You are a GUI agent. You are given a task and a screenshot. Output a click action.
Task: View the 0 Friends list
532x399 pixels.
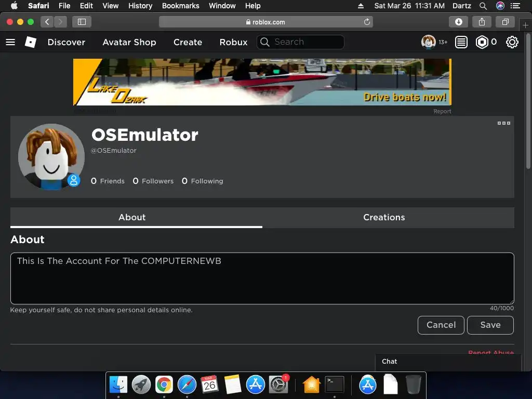(x=108, y=181)
